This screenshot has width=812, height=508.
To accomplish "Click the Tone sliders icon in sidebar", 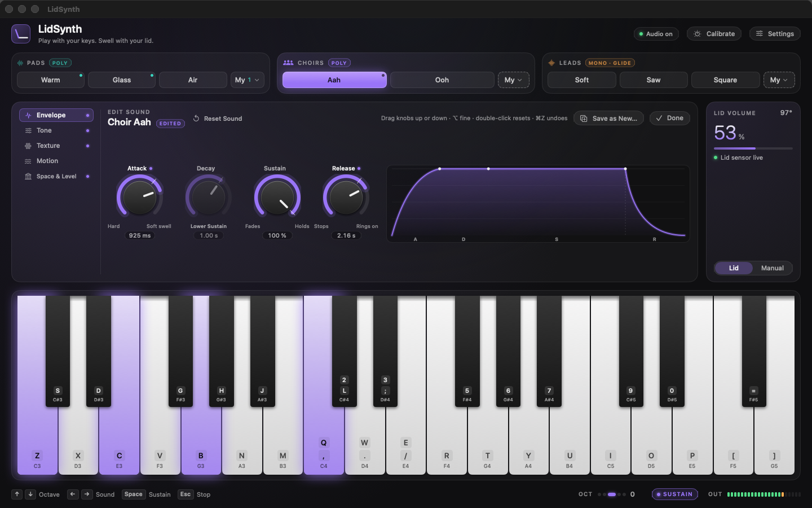I will [x=28, y=130].
